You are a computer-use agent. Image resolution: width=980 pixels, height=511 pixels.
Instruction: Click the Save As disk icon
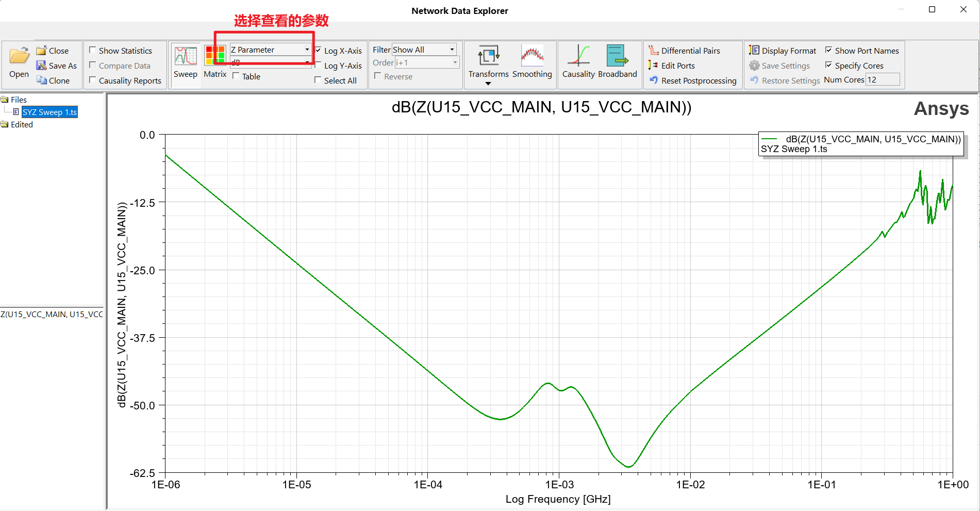point(41,65)
